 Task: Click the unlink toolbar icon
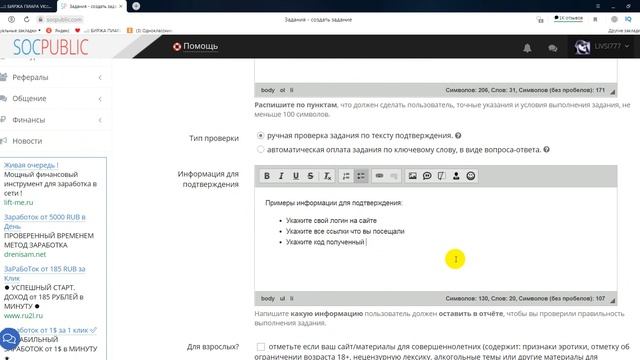tap(394, 176)
